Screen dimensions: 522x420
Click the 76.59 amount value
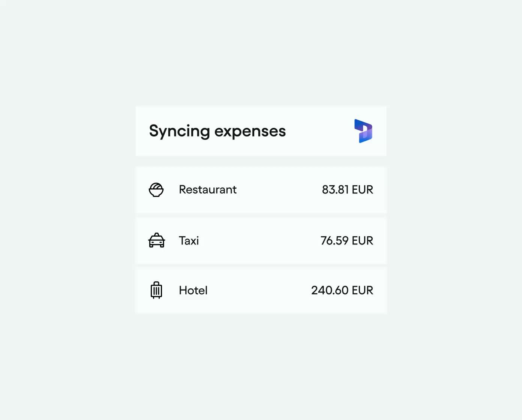pos(334,240)
